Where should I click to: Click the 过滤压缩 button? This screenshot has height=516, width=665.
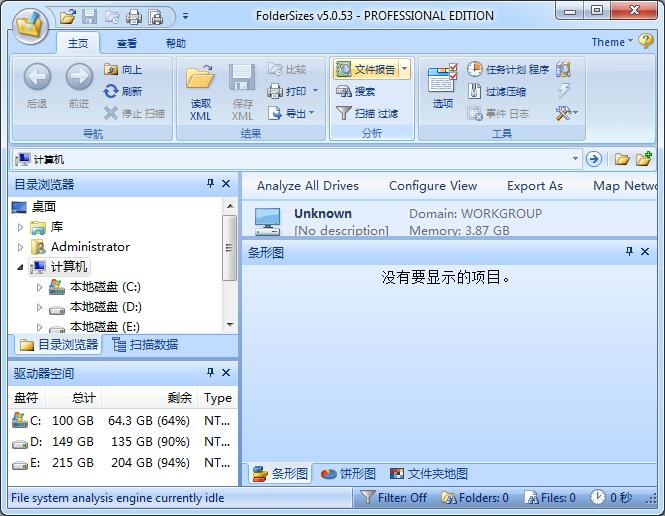coord(497,91)
